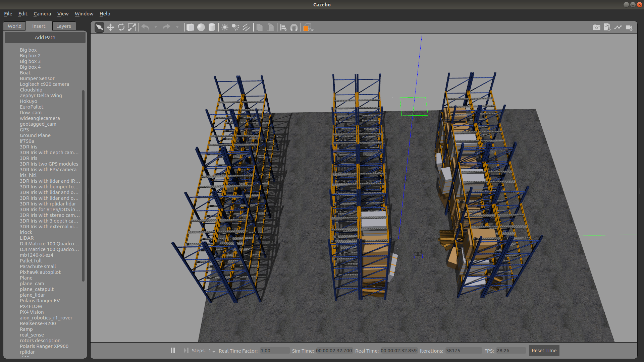This screenshot has height=362, width=644.
Task: Open the view angle dropdown
Action: point(308,28)
